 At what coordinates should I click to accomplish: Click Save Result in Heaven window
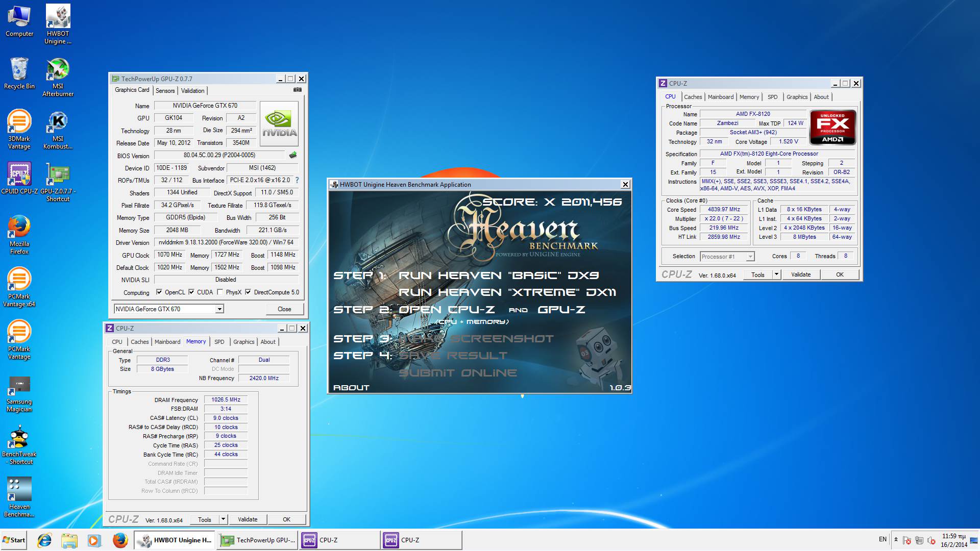453,356
